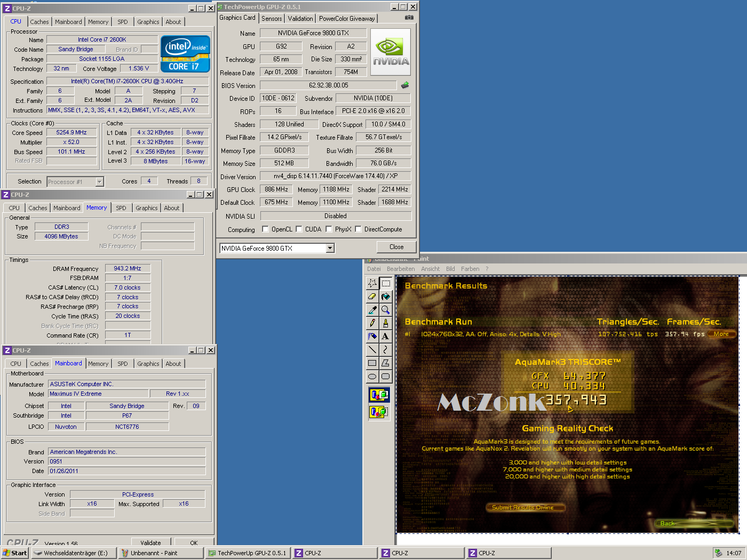
Task: Toggle the PhysX checkbox
Action: pos(329,229)
